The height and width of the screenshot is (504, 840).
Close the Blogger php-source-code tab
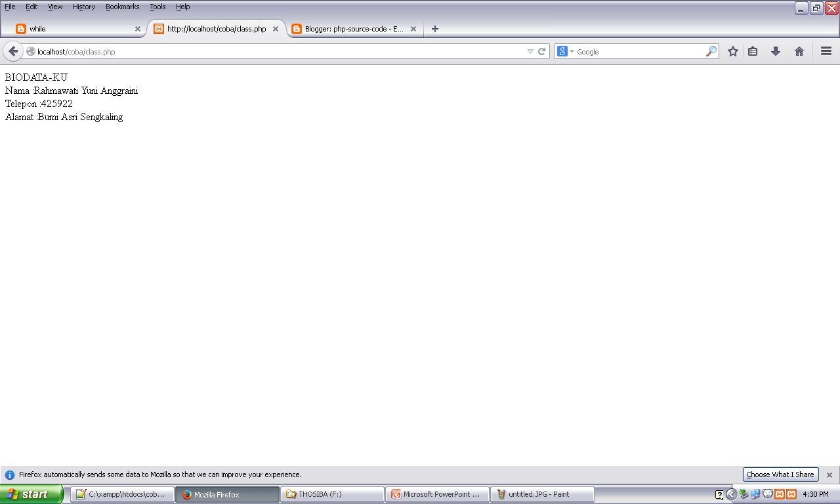[x=413, y=29]
